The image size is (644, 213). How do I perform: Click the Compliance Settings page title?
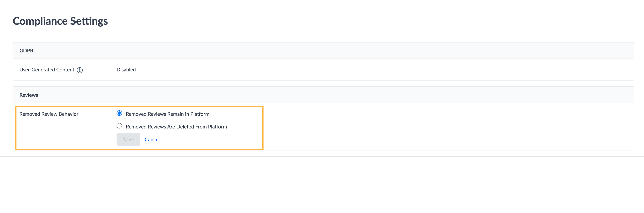click(x=60, y=21)
